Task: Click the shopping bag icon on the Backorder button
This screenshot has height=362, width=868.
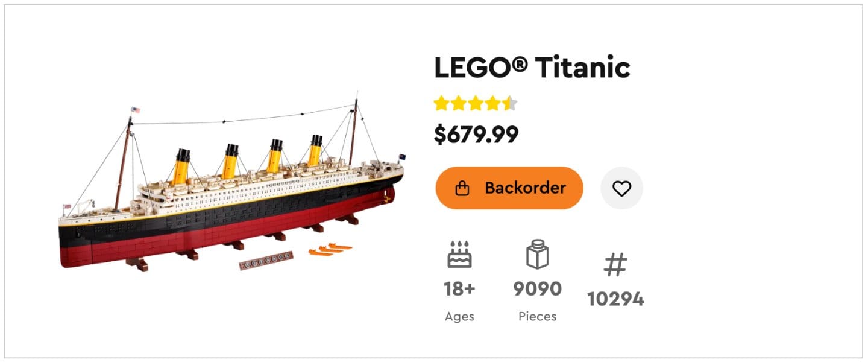Action: coord(462,188)
